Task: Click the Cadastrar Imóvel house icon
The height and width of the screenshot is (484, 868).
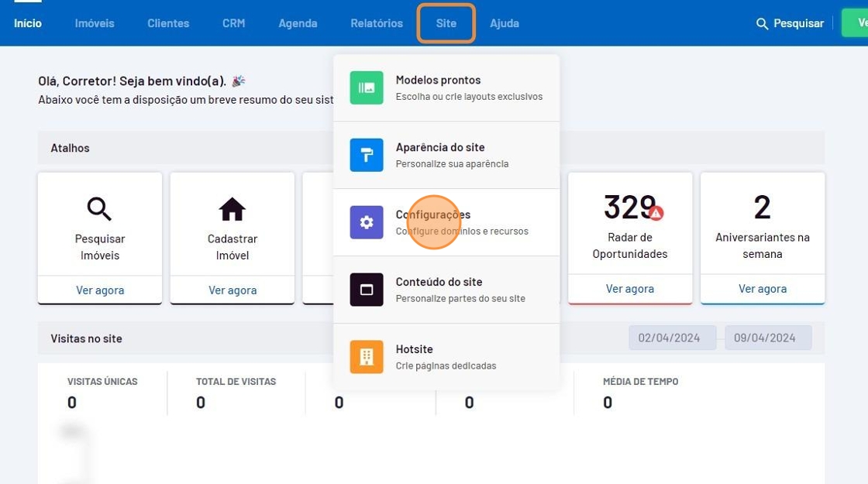Action: click(x=232, y=208)
